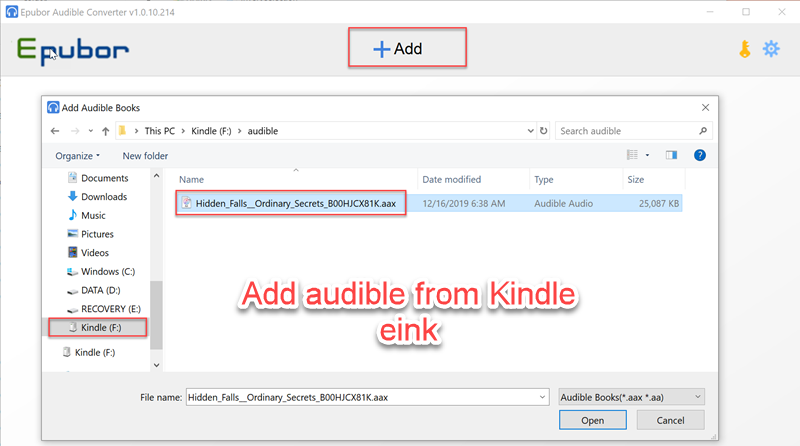This screenshot has width=800, height=446.
Task: Go back in the file dialog
Action: (x=55, y=131)
